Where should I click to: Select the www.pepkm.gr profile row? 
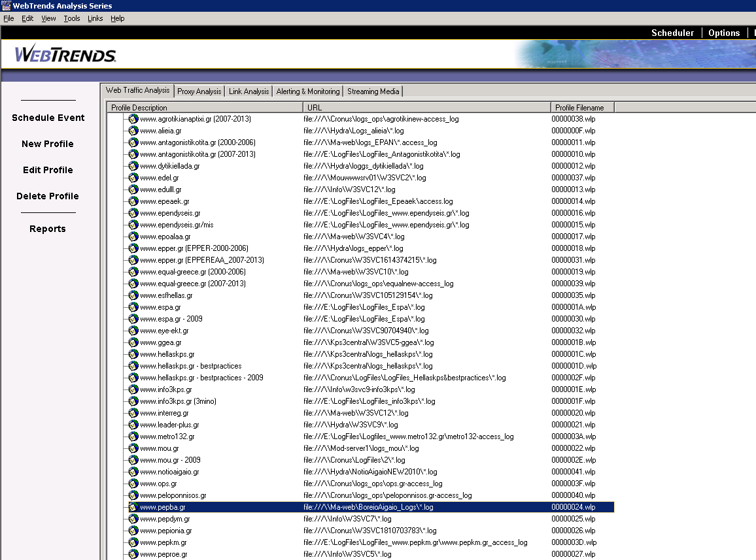click(x=371, y=542)
